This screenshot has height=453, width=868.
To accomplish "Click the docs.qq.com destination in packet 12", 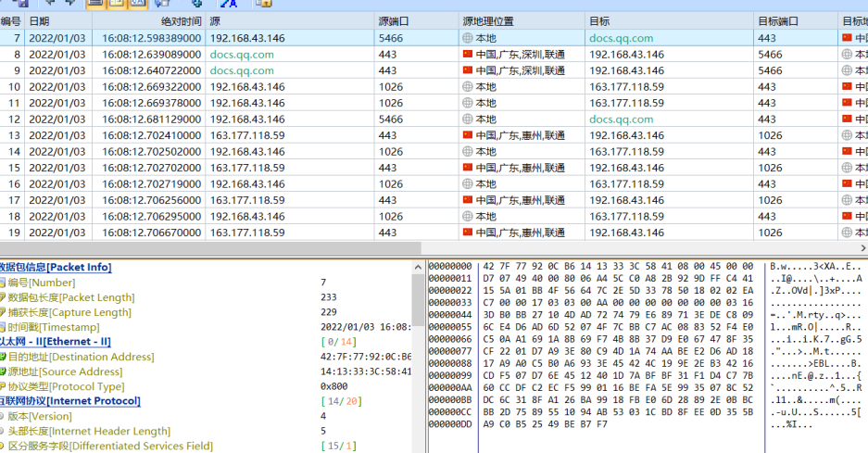I will (621, 120).
